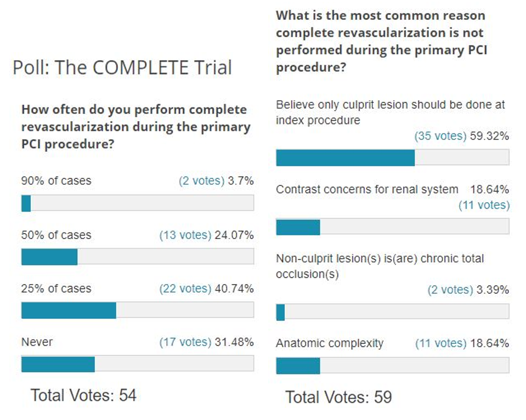
Task: Select the "90% of cases" option label
Action: pyautogui.click(x=56, y=181)
